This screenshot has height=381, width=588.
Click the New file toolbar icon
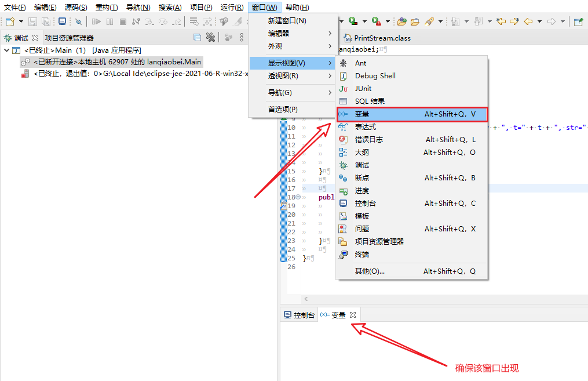click(10, 21)
